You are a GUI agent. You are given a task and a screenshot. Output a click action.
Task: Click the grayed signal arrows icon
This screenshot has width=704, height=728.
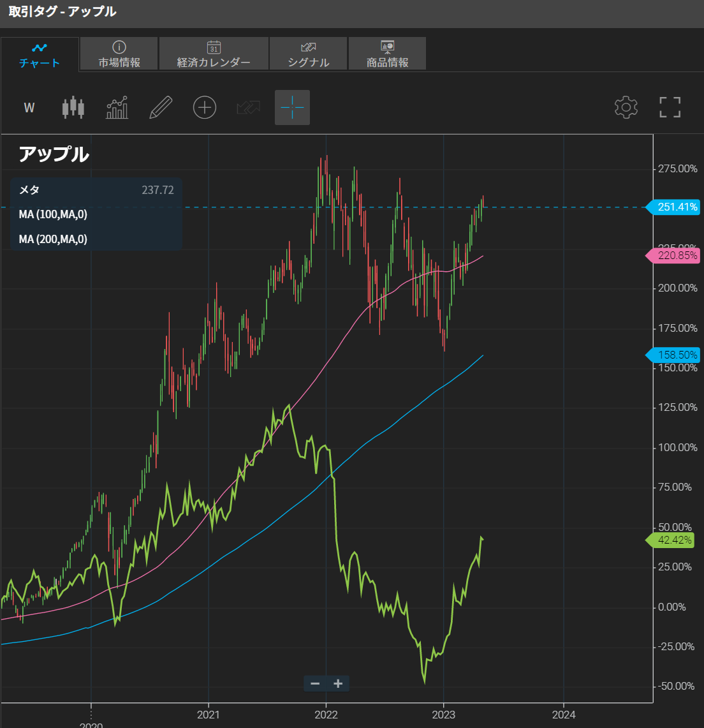point(248,108)
